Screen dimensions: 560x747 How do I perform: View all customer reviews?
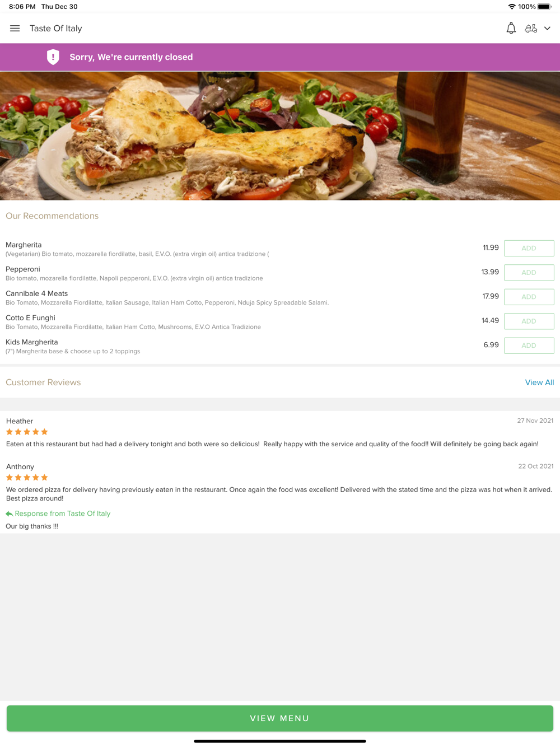pyautogui.click(x=539, y=382)
